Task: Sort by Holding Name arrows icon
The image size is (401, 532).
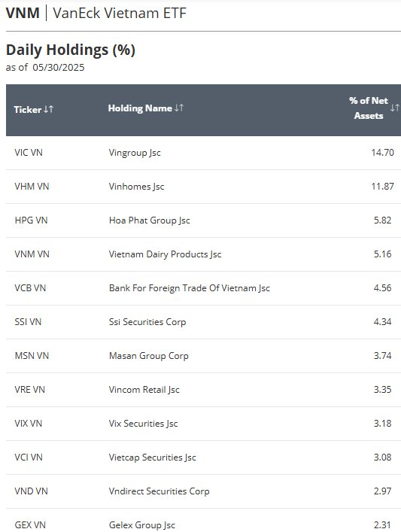Action: point(179,108)
